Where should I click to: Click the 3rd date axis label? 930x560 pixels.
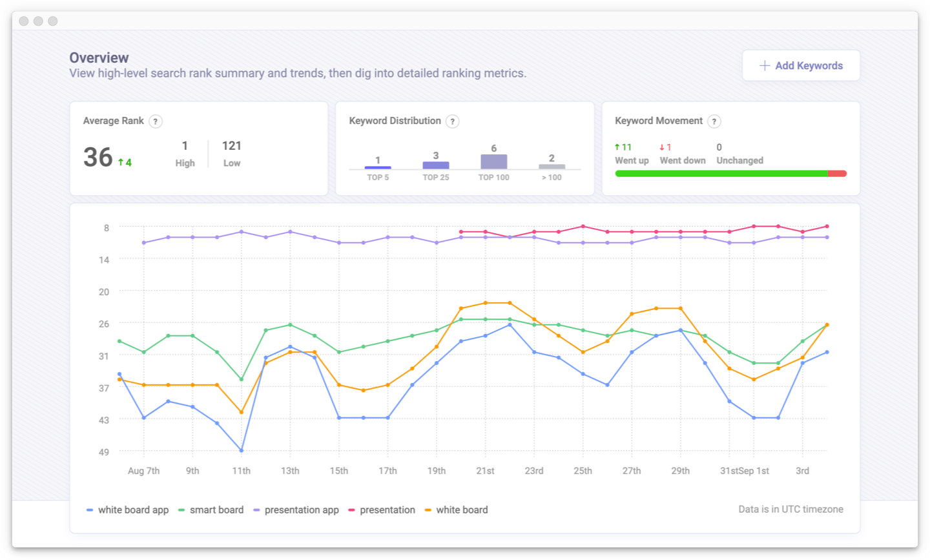pyautogui.click(x=802, y=471)
